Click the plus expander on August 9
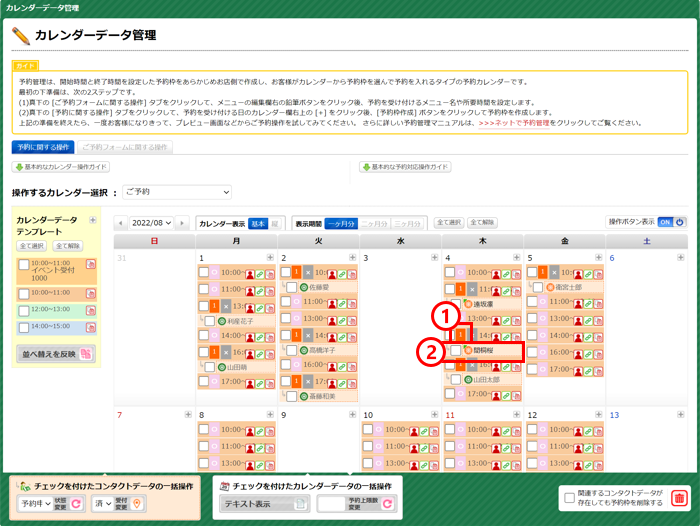Screen dimensions: 700x526 [352, 414]
